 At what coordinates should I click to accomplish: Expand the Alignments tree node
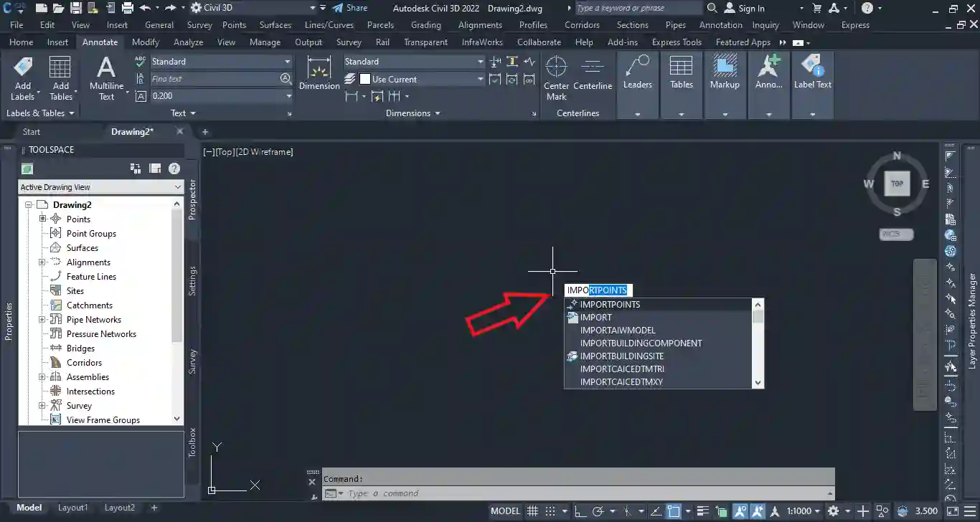pyautogui.click(x=42, y=262)
